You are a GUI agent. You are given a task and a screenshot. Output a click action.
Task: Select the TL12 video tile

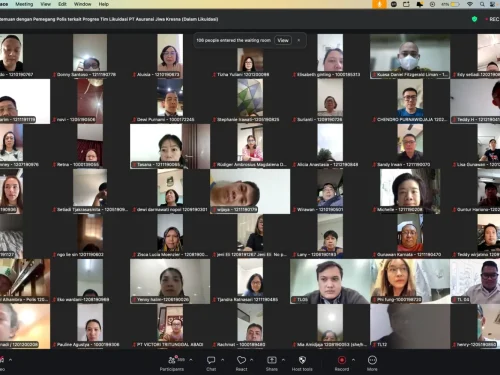pyautogui.click(x=410, y=326)
